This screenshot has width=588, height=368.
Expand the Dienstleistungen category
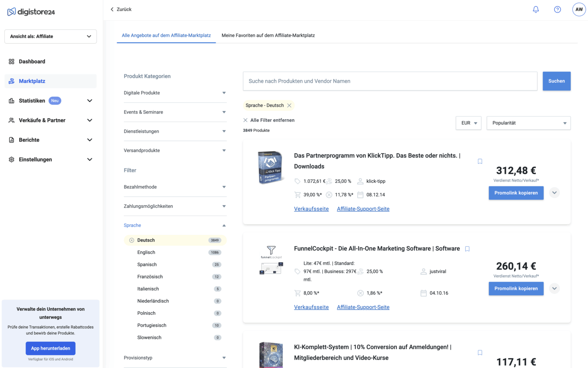pyautogui.click(x=175, y=131)
